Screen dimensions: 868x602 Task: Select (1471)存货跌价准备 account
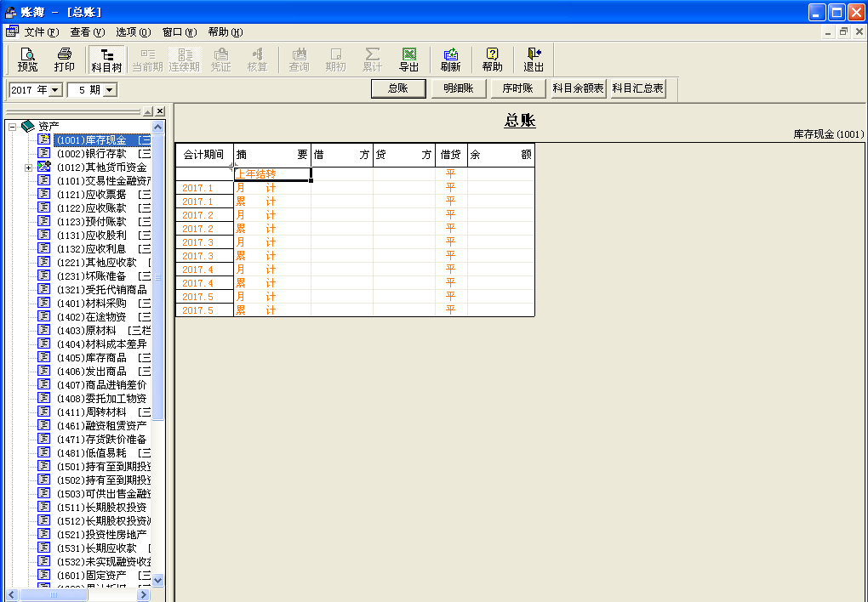[102, 440]
